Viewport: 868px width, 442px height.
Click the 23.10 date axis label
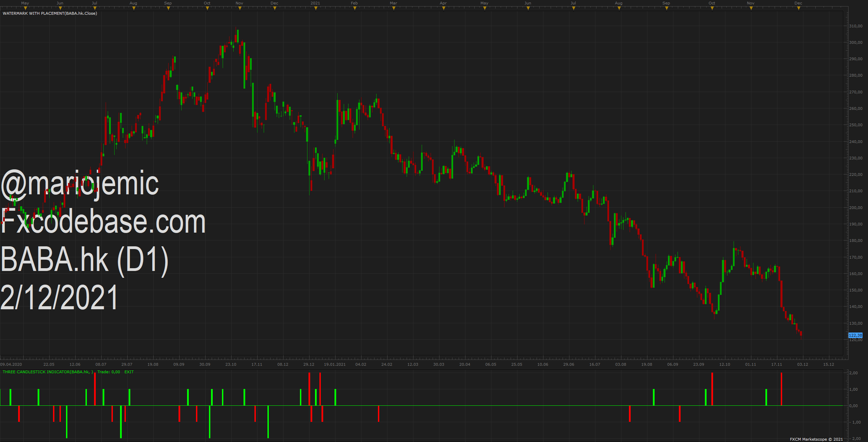click(231, 364)
